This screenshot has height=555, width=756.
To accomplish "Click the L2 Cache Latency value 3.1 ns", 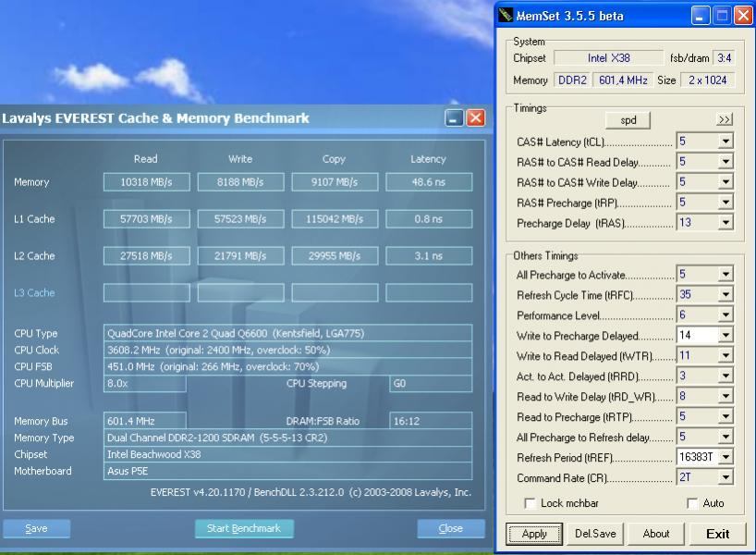I will (429, 256).
